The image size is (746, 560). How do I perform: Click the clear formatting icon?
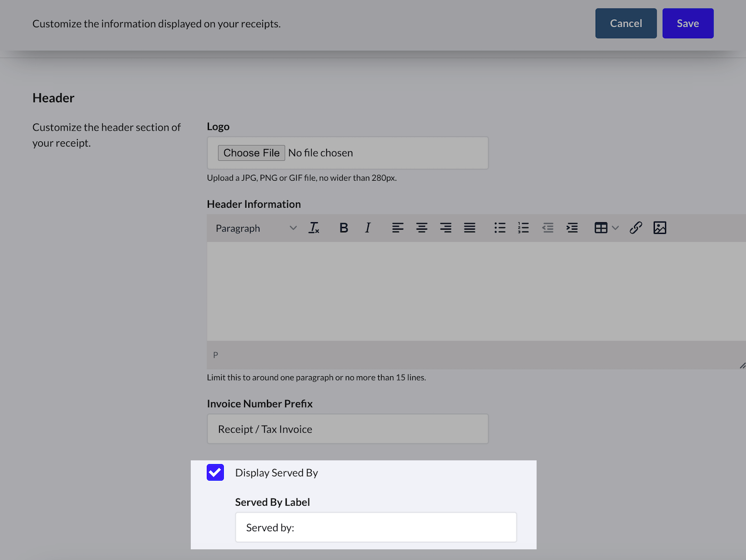[314, 228]
